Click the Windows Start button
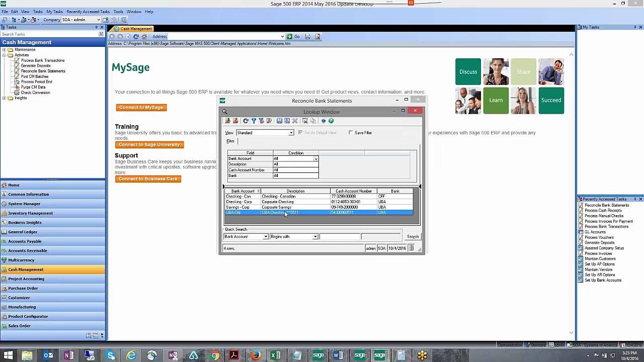This screenshot has height=362, width=644. (x=8, y=355)
